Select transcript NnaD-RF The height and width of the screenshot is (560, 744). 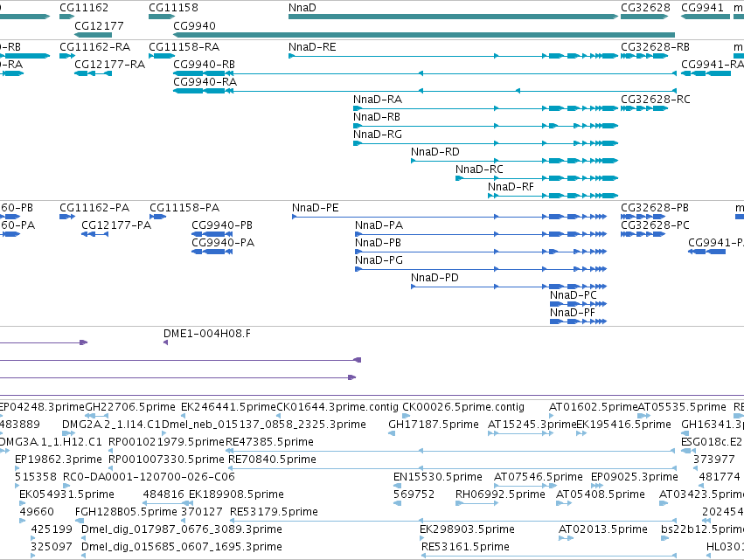pos(553,196)
